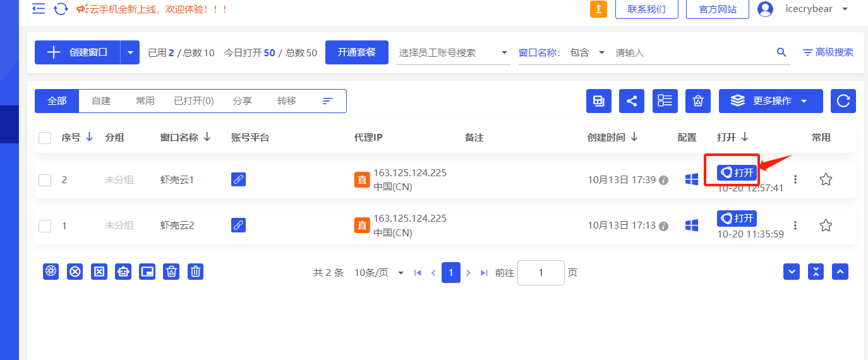Click the blue reload list button
The height and width of the screenshot is (360, 868).
[843, 101]
